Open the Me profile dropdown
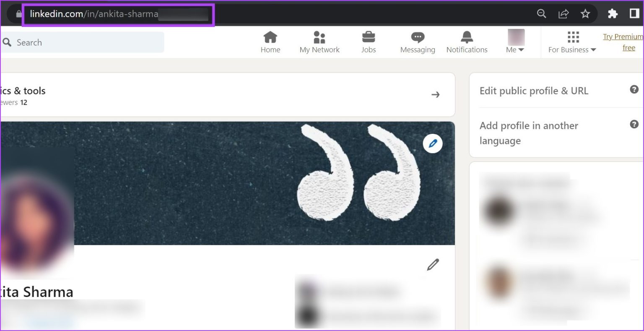This screenshot has width=644, height=331. click(x=514, y=42)
